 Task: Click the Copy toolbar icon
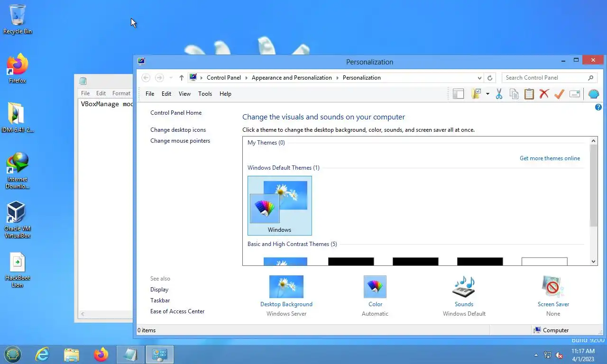tap(514, 94)
